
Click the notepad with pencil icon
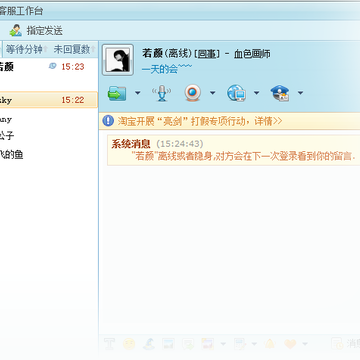[x=239, y=343]
